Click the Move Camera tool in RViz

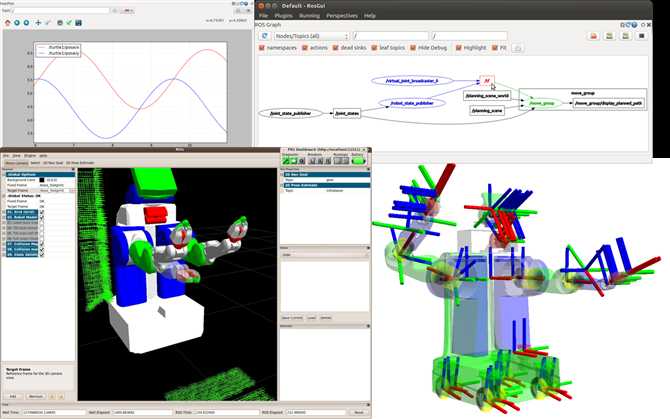16,163
